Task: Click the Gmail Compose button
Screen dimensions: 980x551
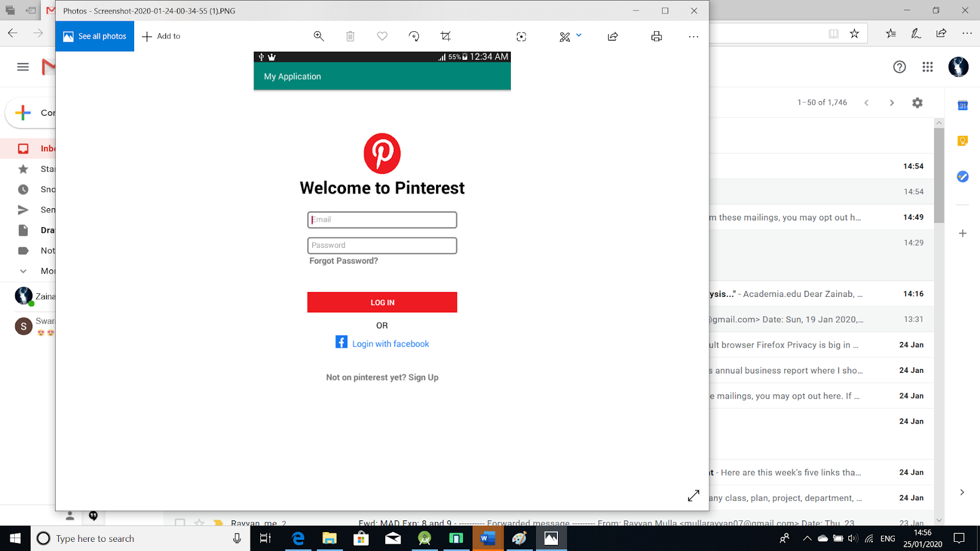Action: 31,113
